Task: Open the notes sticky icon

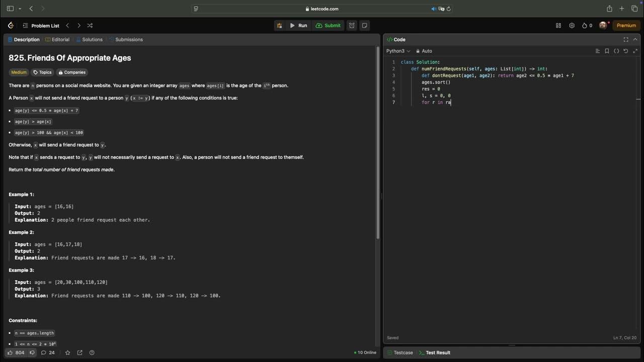Action: click(365, 26)
